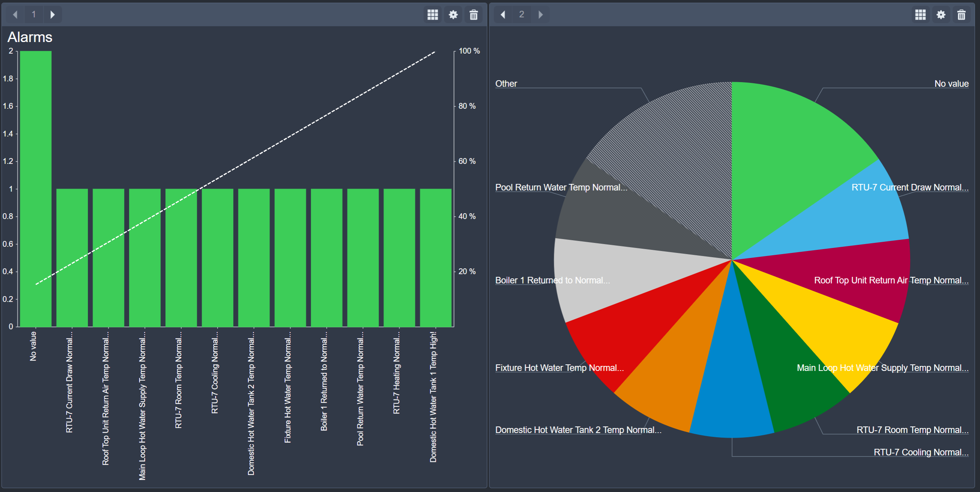Go to next page in panel 2
This screenshot has width=980, height=492.
[x=540, y=15]
